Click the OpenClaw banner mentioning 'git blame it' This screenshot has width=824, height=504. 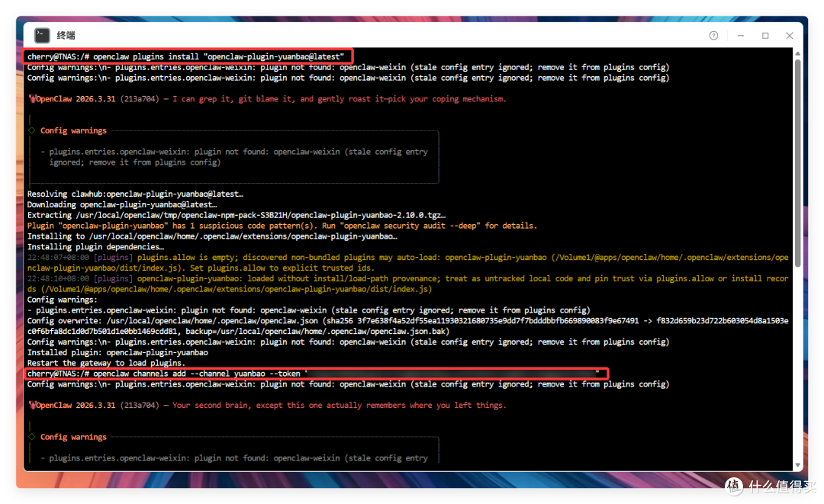pyautogui.click(x=268, y=98)
